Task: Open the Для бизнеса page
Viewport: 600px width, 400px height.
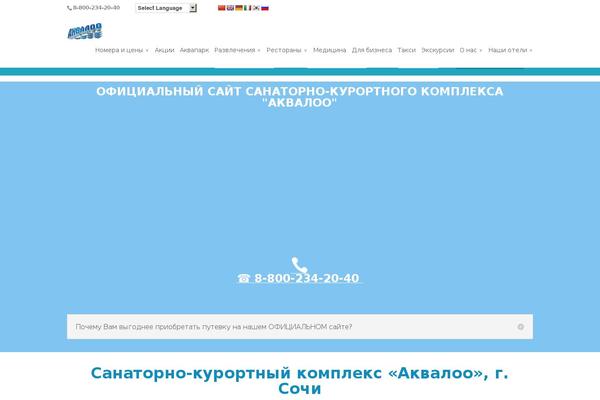Action: pyautogui.click(x=372, y=50)
